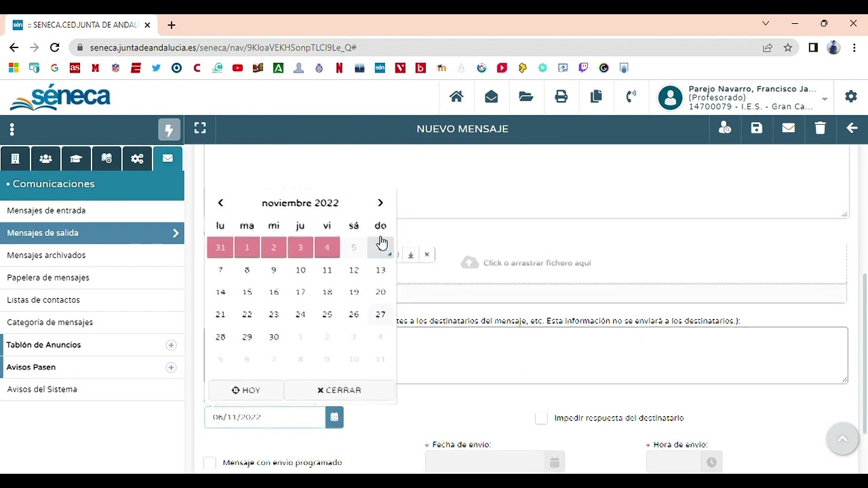Select day 30 in the calendar

point(273,337)
